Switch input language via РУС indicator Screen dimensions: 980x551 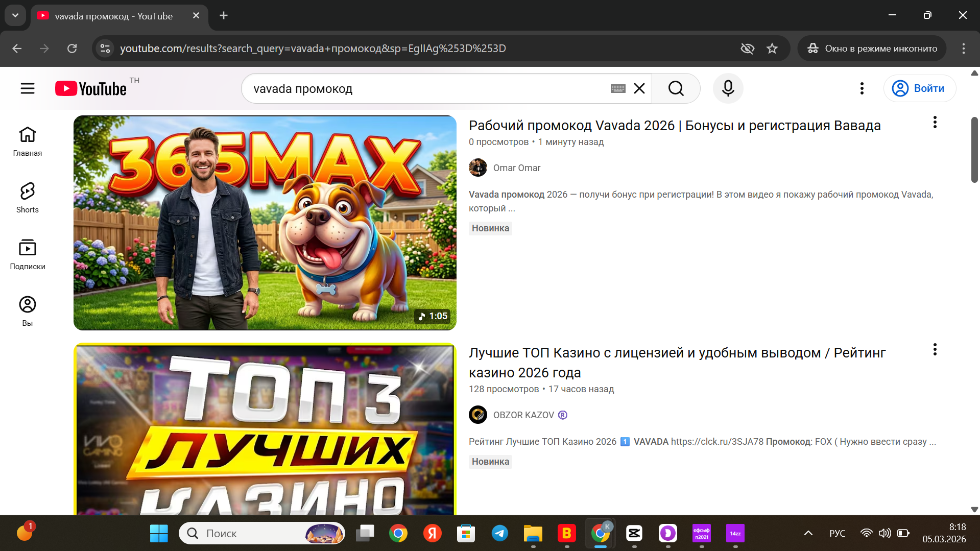click(x=838, y=534)
